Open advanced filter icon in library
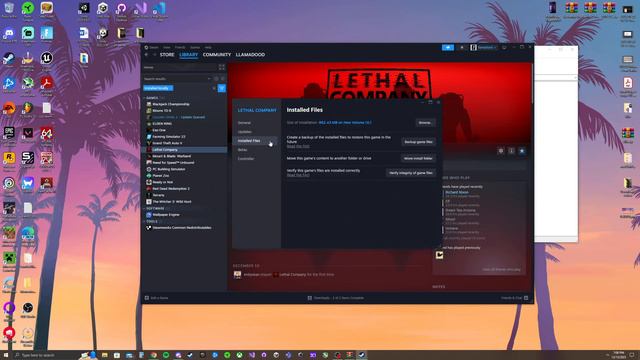Viewport: 640px width, 360px height. click(x=222, y=88)
